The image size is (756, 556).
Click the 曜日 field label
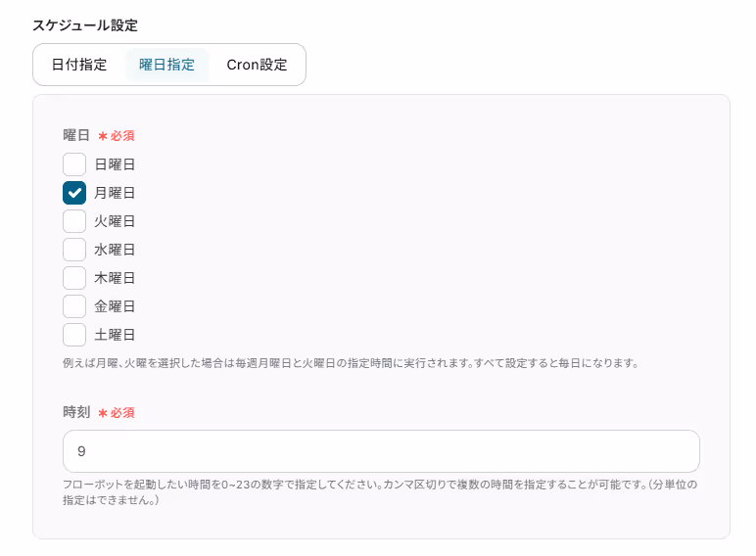click(76, 135)
